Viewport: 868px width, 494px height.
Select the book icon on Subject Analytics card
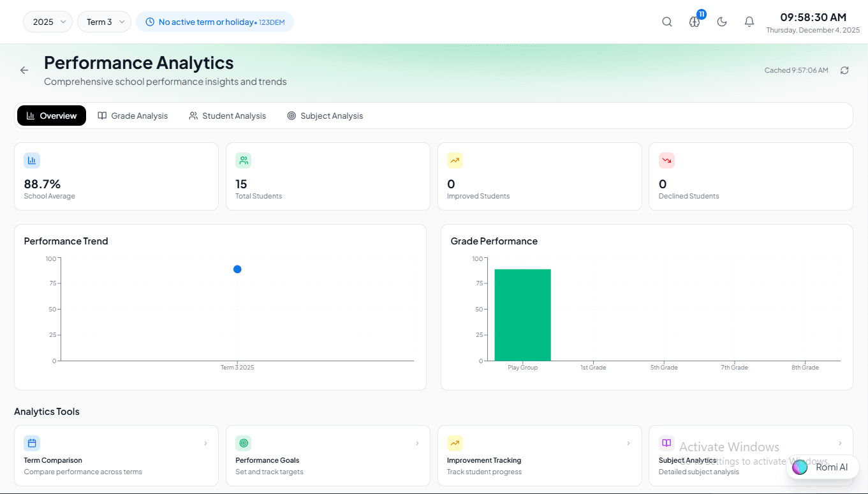coord(666,443)
